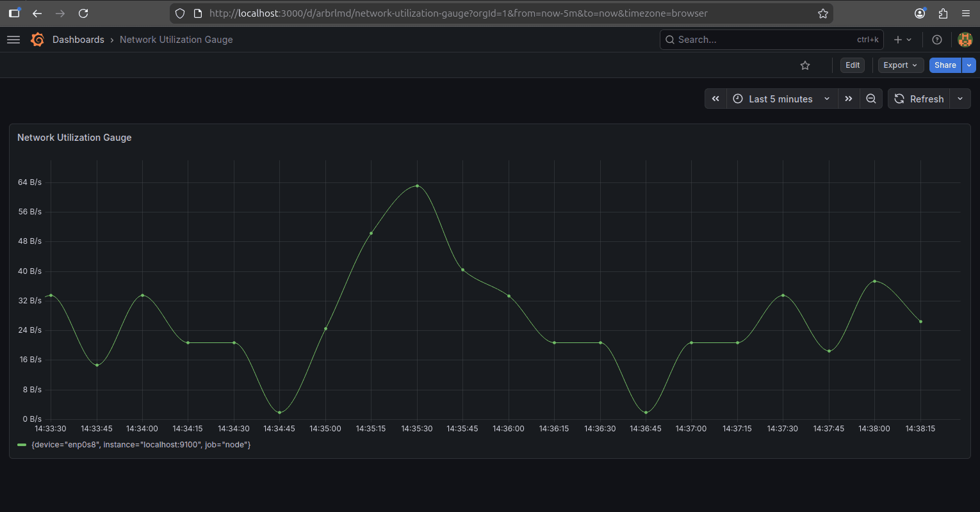Screen dimensions: 980x512
Task: Open the user profile avatar
Action: (965, 40)
